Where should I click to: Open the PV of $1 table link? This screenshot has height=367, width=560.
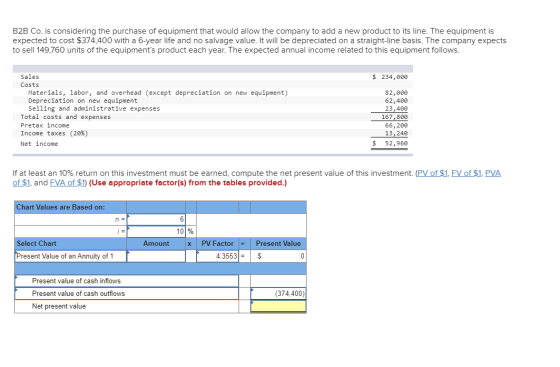point(433,173)
